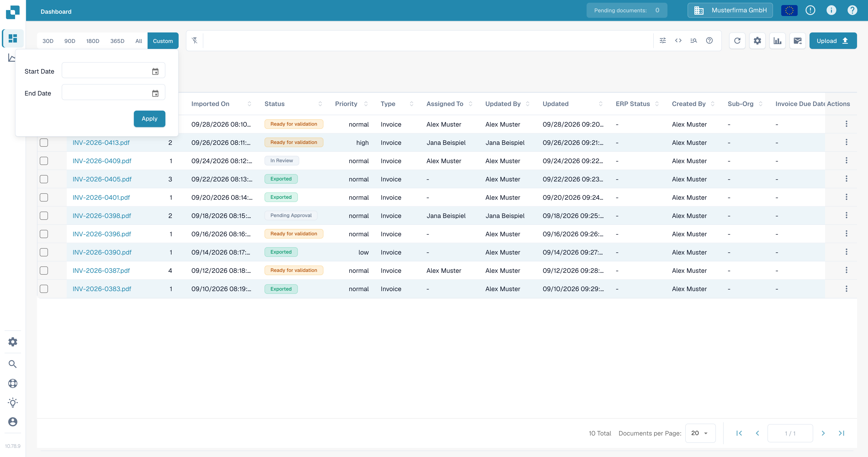Open the INV-2026-0396.pdf document link

pos(102,234)
